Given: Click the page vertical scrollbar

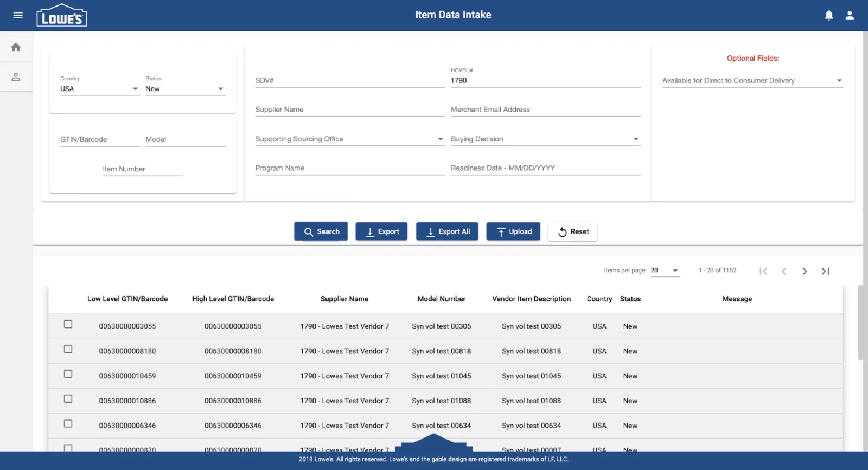Looking at the screenshot, I should tap(860, 322).
